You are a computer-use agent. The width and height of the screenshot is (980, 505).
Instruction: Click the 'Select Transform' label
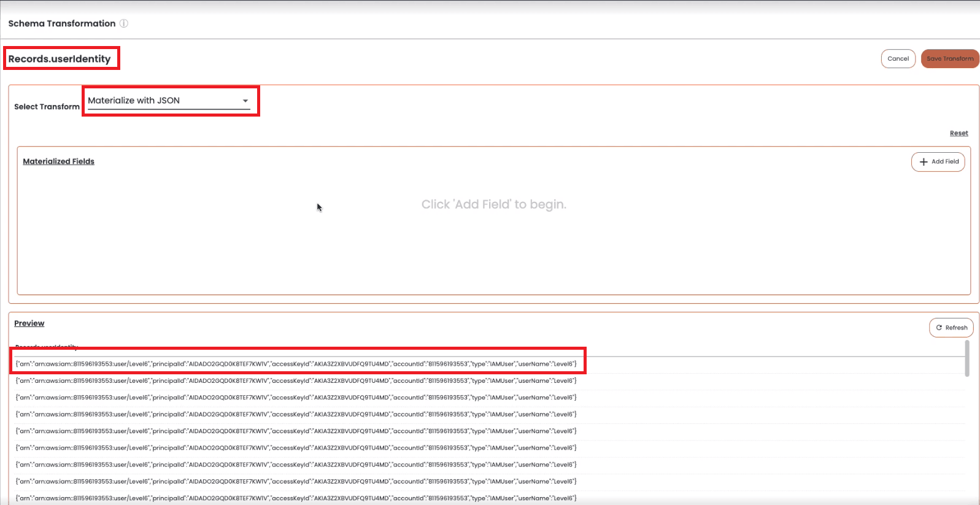[47, 107]
